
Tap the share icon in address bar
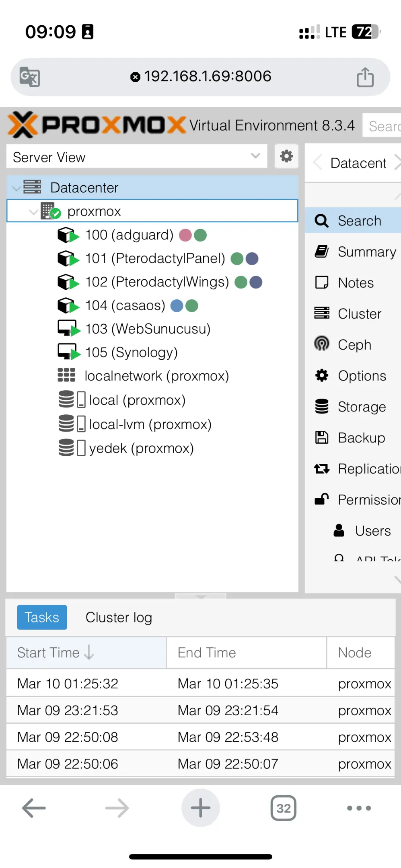coord(365,77)
